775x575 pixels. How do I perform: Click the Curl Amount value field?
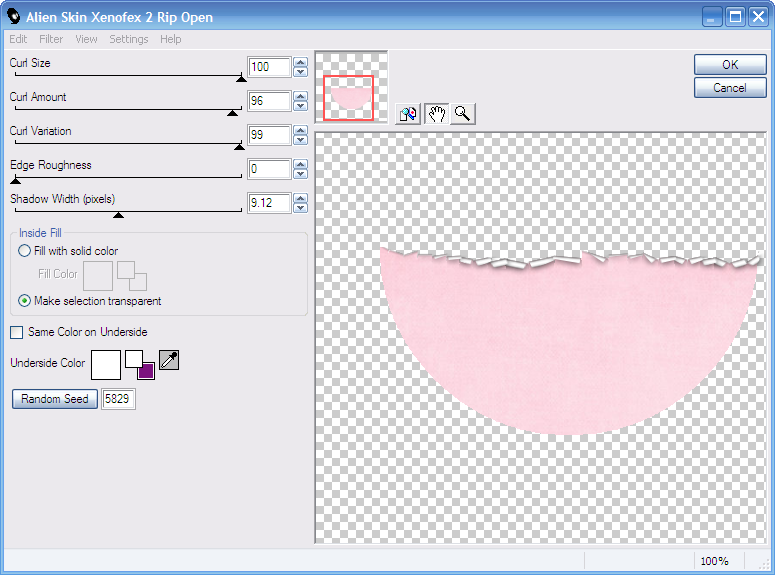(x=269, y=101)
